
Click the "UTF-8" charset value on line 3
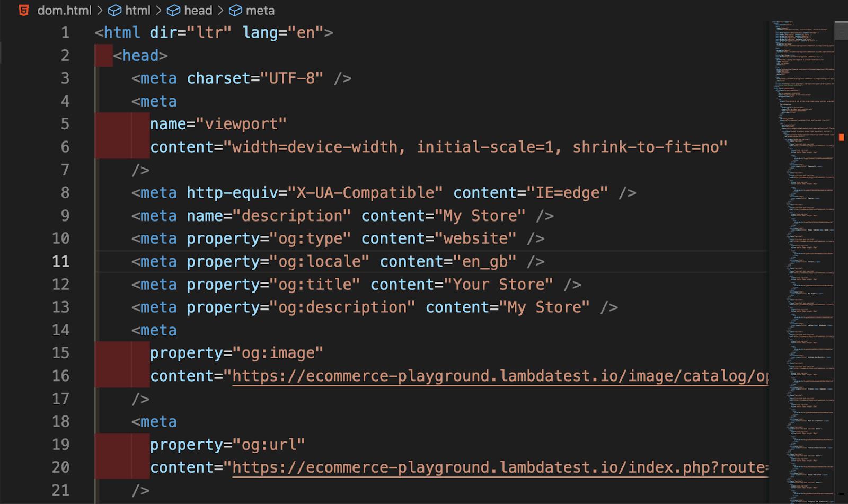[x=291, y=78]
